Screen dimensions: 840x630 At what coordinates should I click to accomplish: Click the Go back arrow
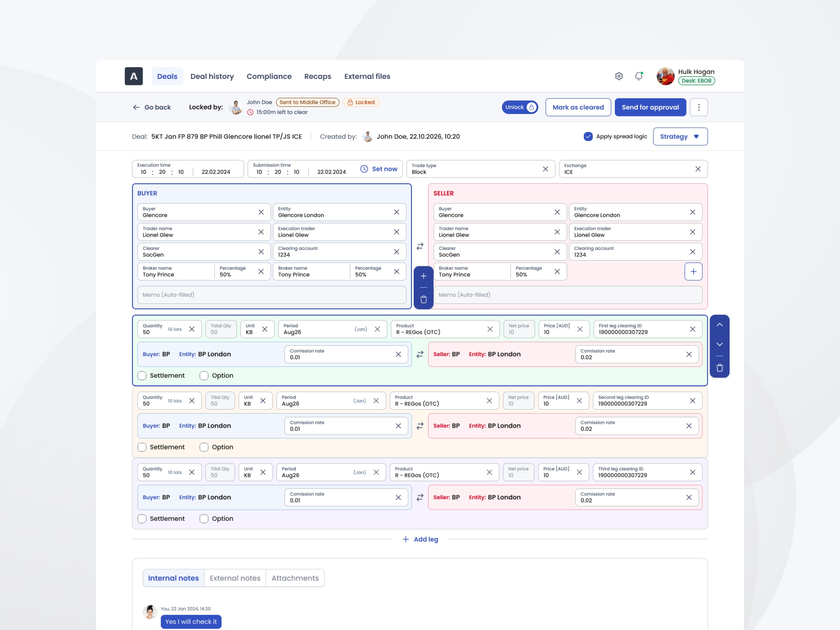point(136,107)
